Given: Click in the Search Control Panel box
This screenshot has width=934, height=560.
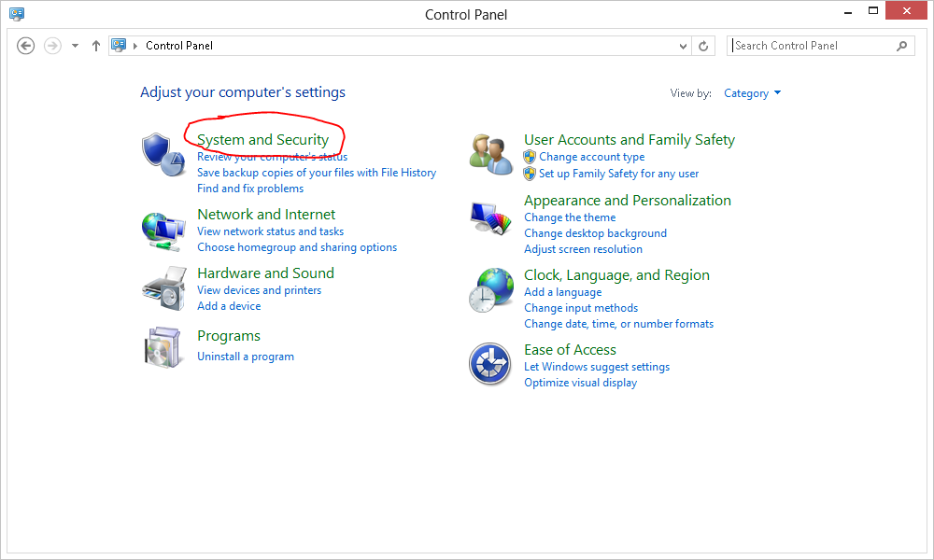Looking at the screenshot, I should 811,46.
